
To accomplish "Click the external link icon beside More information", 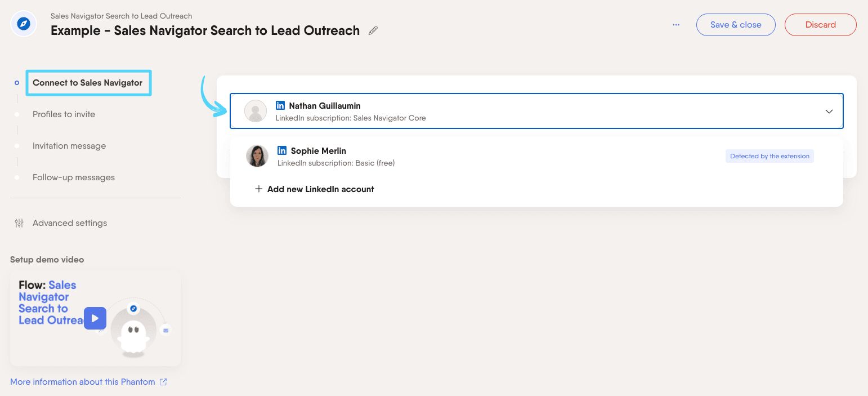I will tap(163, 382).
